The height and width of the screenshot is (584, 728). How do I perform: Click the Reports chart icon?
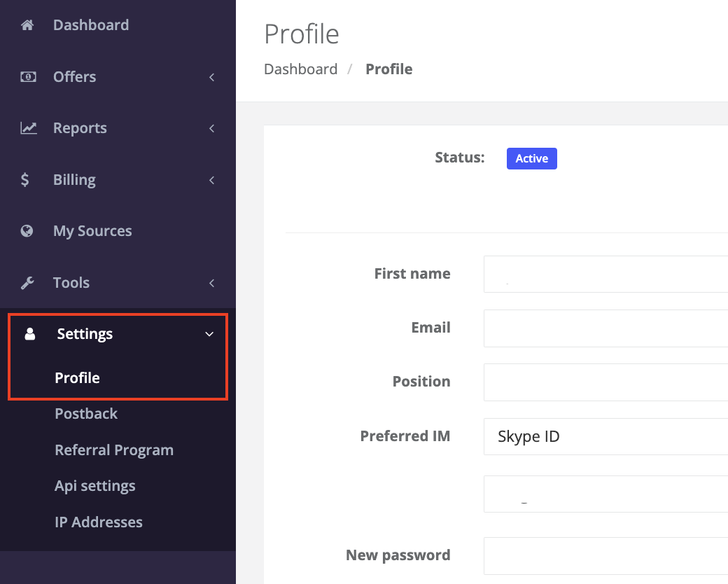coord(28,127)
